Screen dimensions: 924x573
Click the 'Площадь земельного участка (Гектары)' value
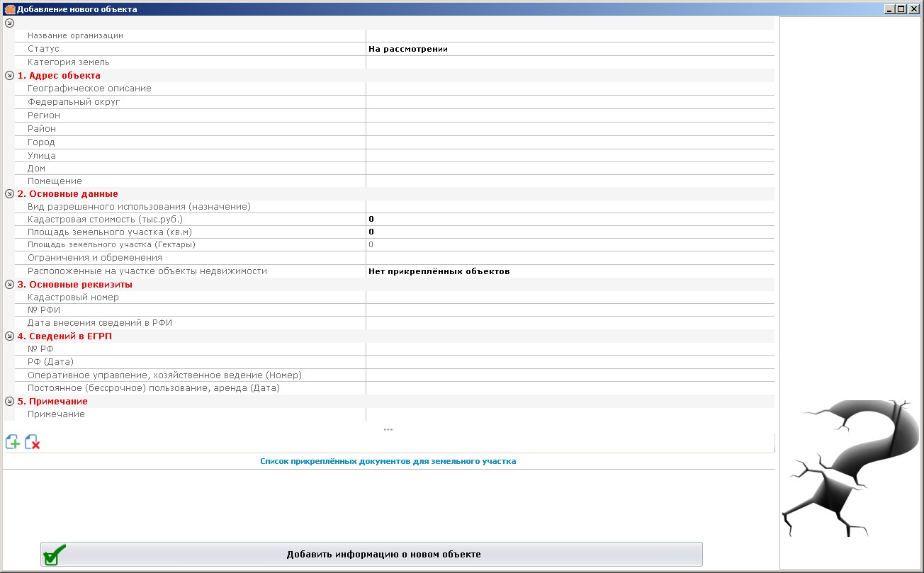570,244
